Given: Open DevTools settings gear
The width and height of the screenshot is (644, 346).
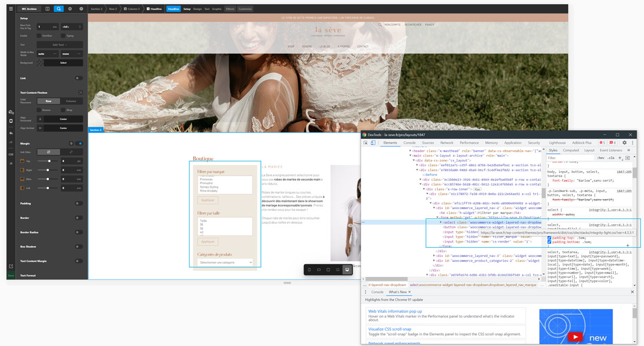Looking at the screenshot, I should [624, 143].
